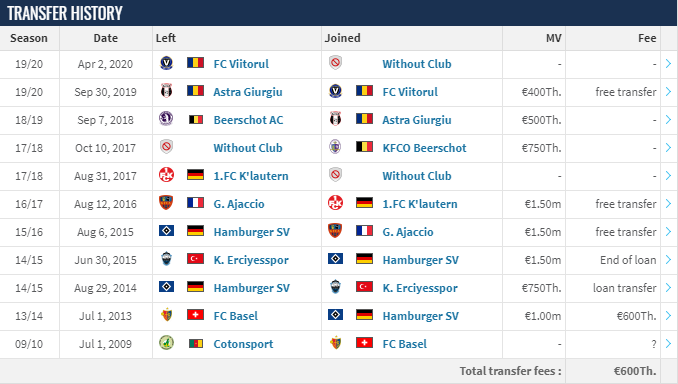Image resolution: width=678 pixels, height=384 pixels.
Task: Expand transfer details arrow for the Apr 2, 2020 row
Action: coord(668,64)
